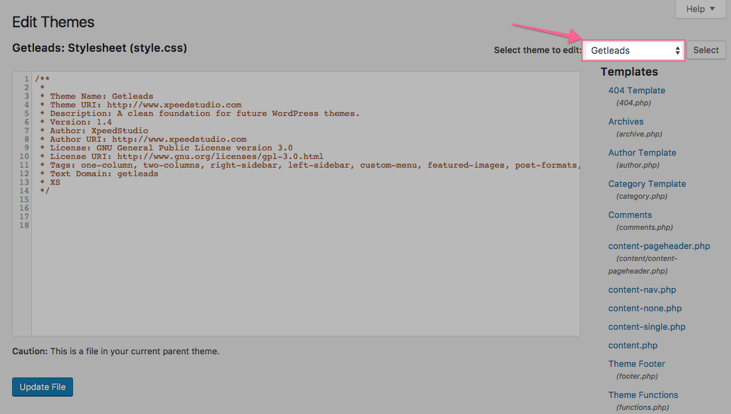Click the Update File button
The image size is (731, 414).
pos(43,387)
